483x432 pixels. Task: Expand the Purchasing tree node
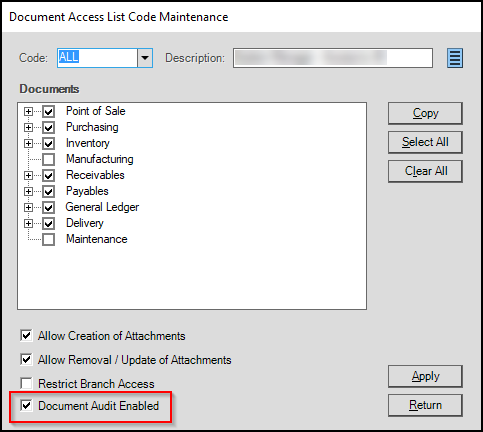click(x=28, y=127)
